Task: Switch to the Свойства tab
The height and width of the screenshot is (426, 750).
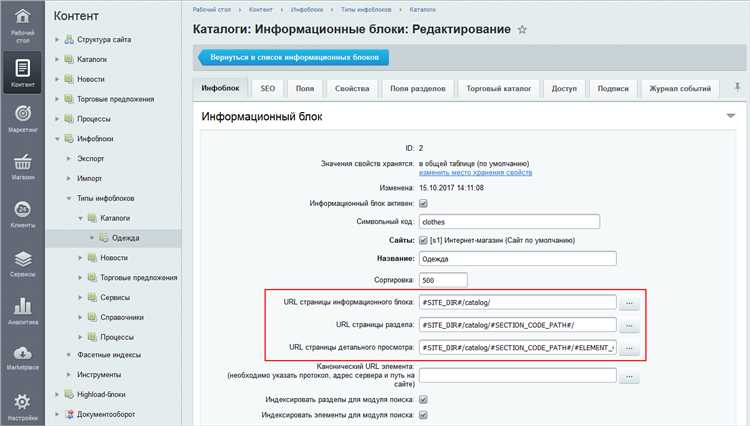Action: 352,88
